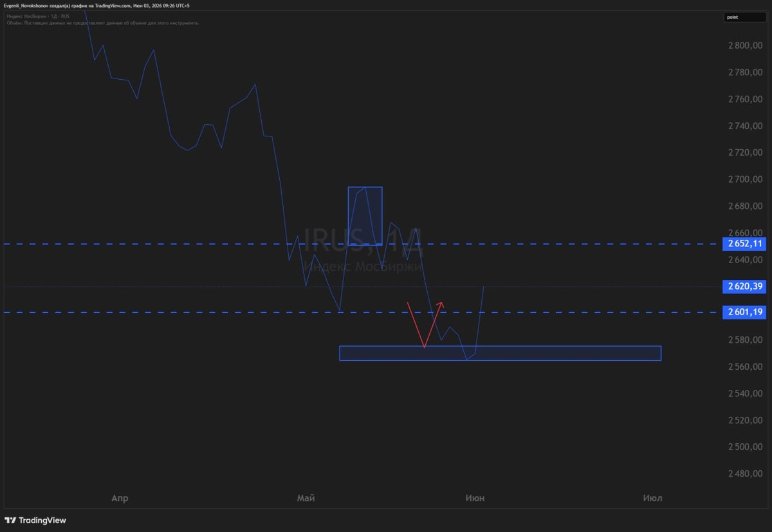Click the Объём data notice line
The height and width of the screenshot is (532, 772).
(x=103, y=23)
